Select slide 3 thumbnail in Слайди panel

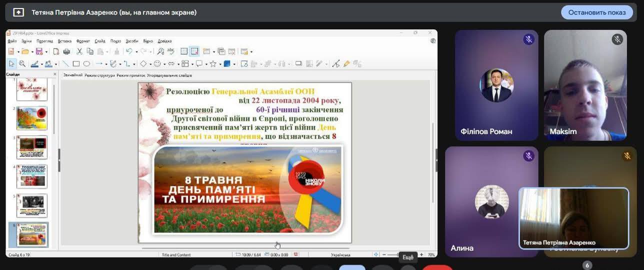click(32, 147)
